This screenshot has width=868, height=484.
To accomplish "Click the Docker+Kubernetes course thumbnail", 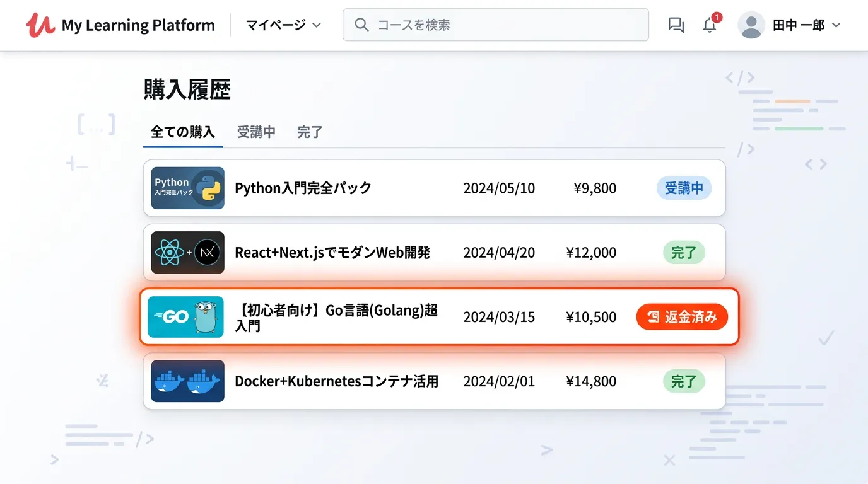I will tap(187, 381).
